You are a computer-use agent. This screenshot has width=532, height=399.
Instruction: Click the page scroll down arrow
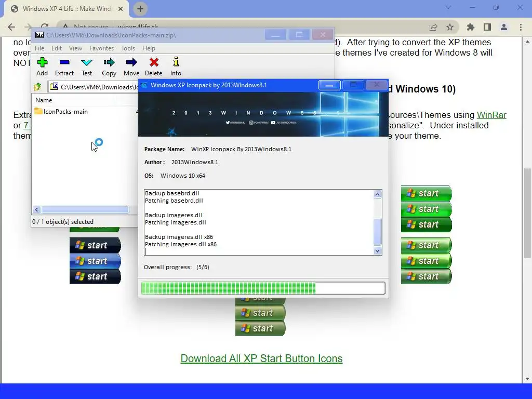click(x=527, y=379)
